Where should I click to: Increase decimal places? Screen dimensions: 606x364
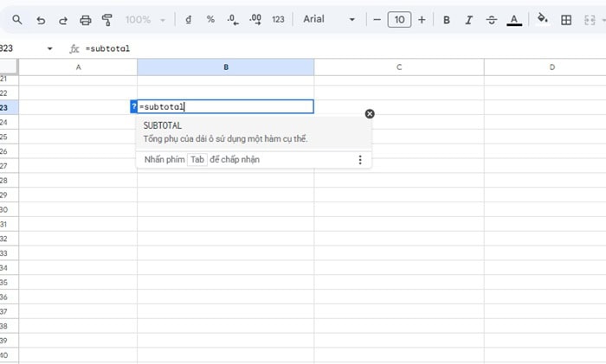tap(255, 20)
